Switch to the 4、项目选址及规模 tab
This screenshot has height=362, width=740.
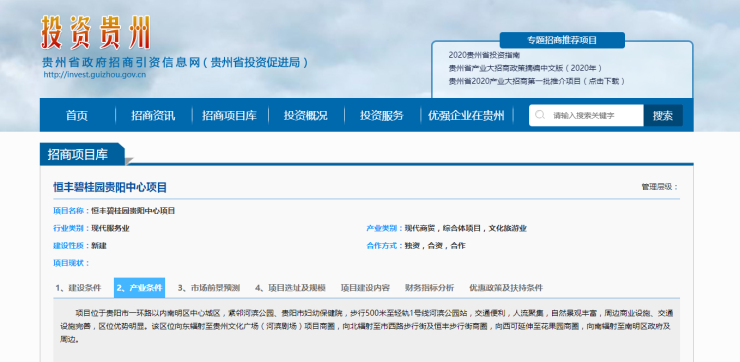pyautogui.click(x=290, y=288)
